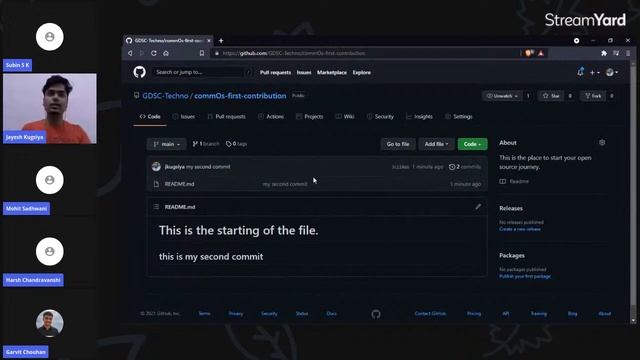This screenshot has width=640, height=360.
Task: Click GitHub logo in page footer
Action: 376,314
